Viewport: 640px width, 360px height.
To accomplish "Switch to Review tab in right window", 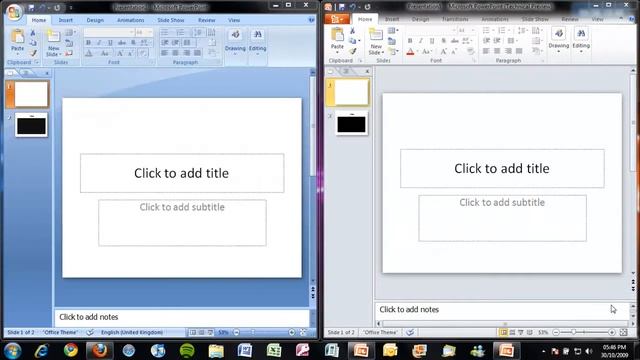I will click(x=570, y=19).
